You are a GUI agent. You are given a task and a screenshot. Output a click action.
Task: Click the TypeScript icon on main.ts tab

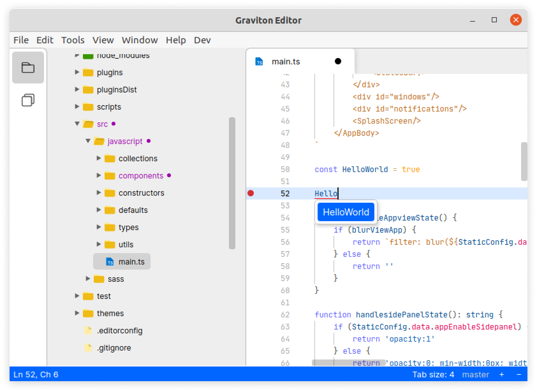click(x=259, y=62)
